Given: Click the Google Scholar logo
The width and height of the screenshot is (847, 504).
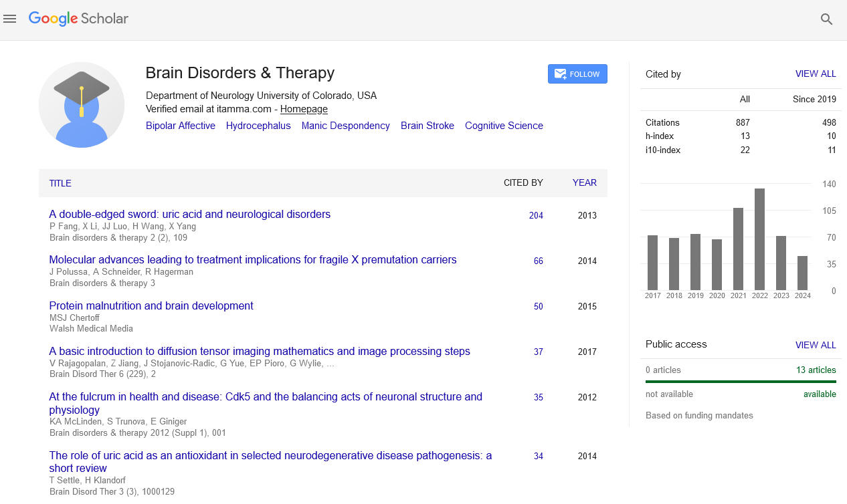Looking at the screenshot, I should pos(78,19).
